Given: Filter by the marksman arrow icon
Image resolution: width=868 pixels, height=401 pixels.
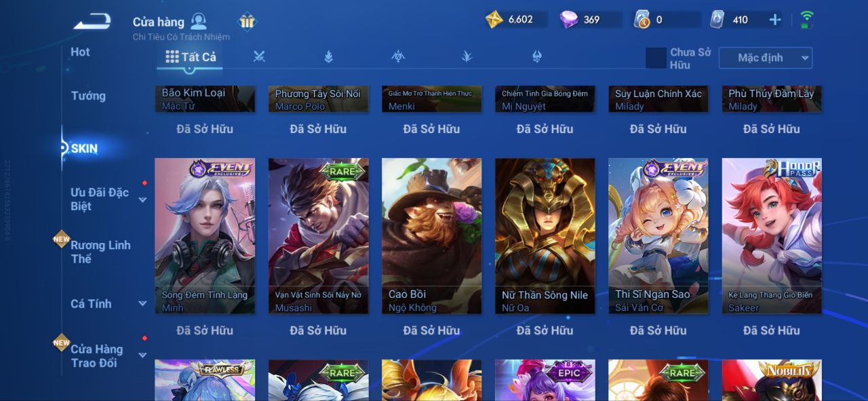Looking at the screenshot, I should tap(467, 57).
